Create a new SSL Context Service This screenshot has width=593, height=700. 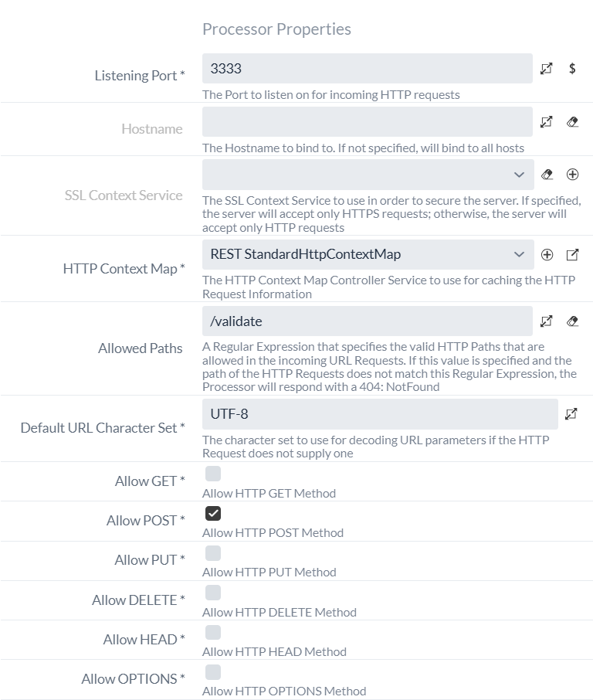(x=572, y=175)
